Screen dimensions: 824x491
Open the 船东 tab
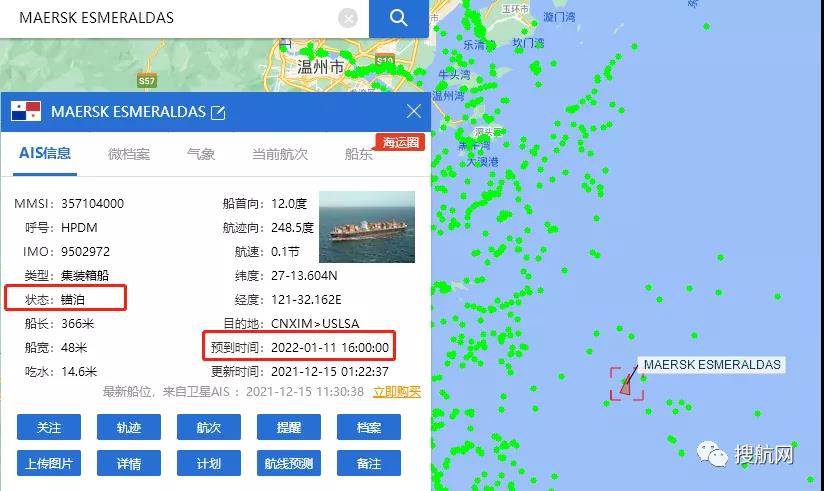(358, 154)
